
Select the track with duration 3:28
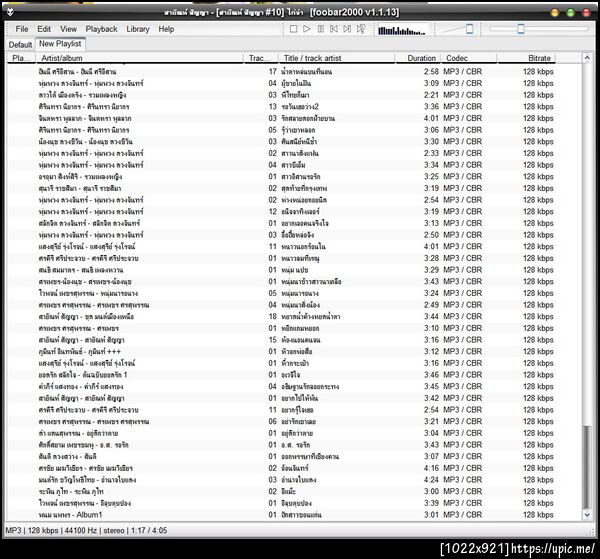point(295,258)
